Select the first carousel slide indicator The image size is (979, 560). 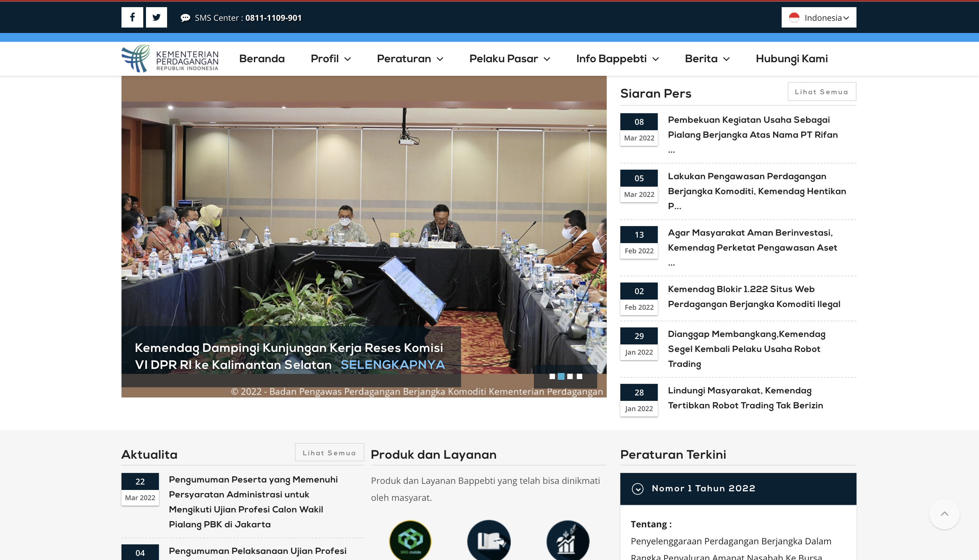tap(552, 376)
